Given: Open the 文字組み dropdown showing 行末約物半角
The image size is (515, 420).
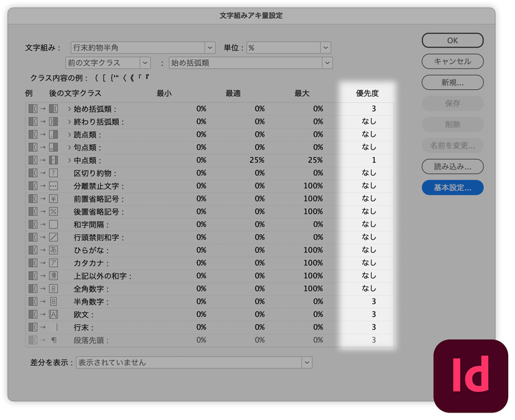Looking at the screenshot, I should coord(143,47).
